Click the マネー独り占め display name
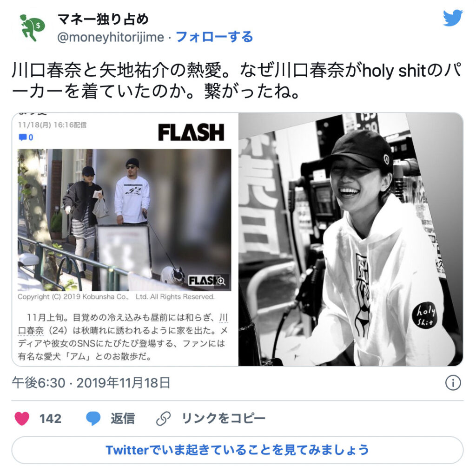This screenshot has width=476, height=472. (x=103, y=19)
